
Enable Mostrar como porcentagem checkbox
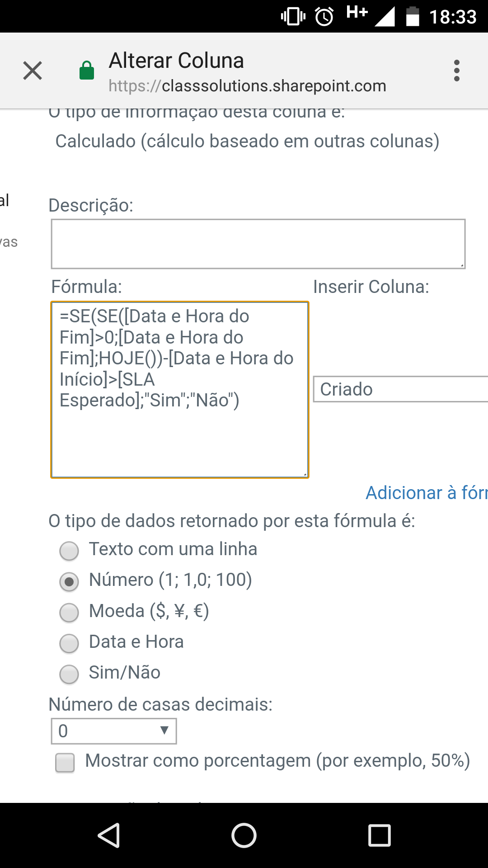pyautogui.click(x=65, y=763)
